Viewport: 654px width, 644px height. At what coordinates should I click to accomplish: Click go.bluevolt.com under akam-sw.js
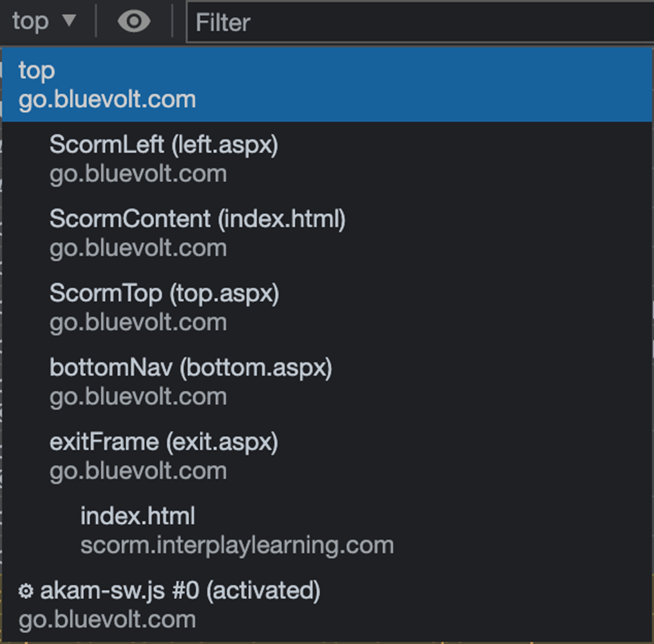click(107, 620)
